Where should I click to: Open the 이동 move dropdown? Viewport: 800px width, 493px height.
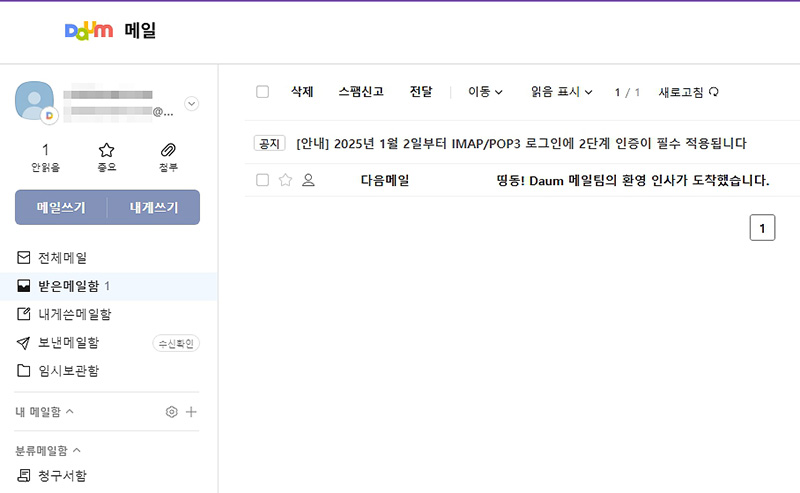[485, 92]
